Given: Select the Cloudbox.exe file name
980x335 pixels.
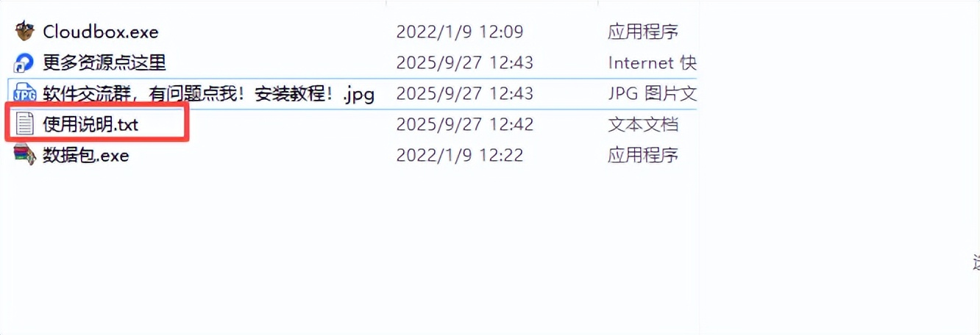Looking at the screenshot, I should [101, 32].
